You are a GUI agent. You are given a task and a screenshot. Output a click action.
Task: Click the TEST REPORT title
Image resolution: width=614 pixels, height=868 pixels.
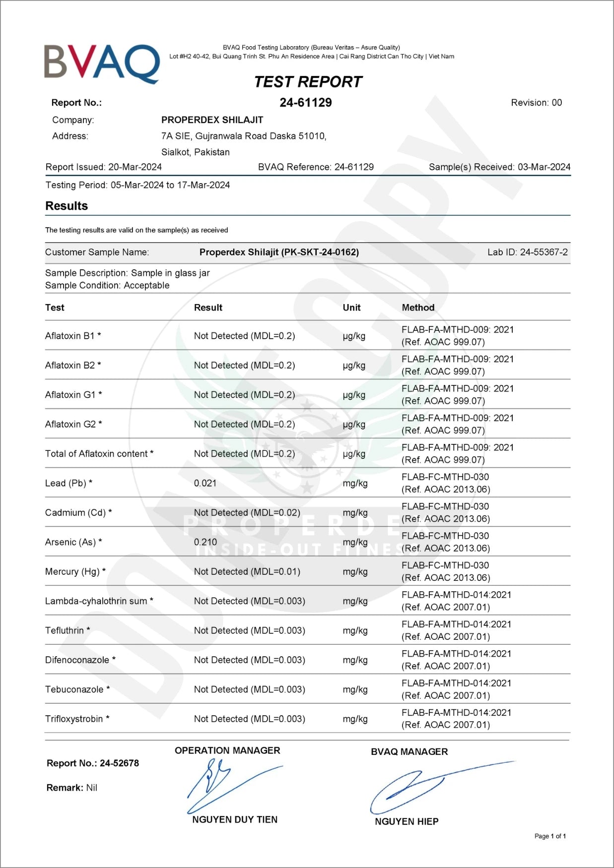pos(308,82)
